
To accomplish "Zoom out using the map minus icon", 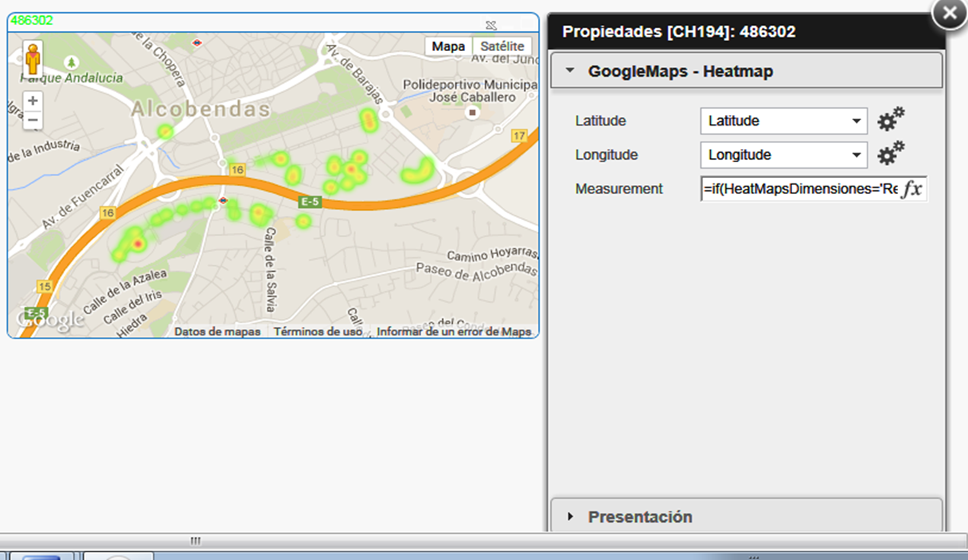I will (x=31, y=119).
